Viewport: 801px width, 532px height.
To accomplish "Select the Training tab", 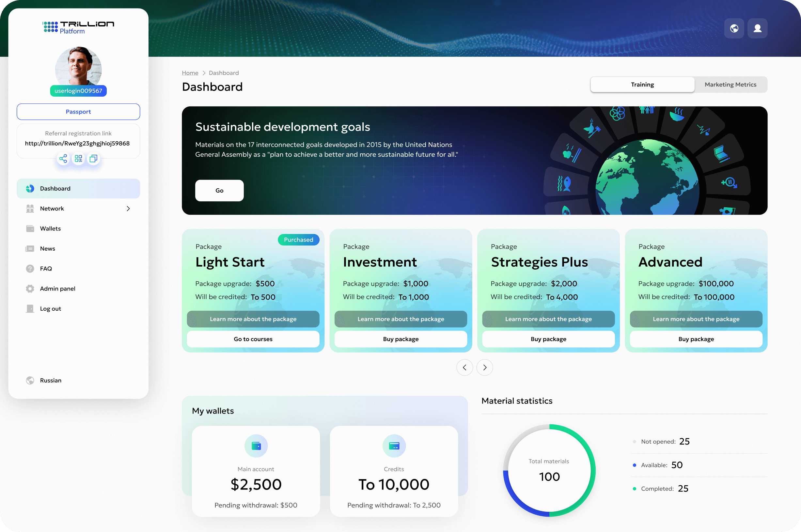I will [x=642, y=85].
